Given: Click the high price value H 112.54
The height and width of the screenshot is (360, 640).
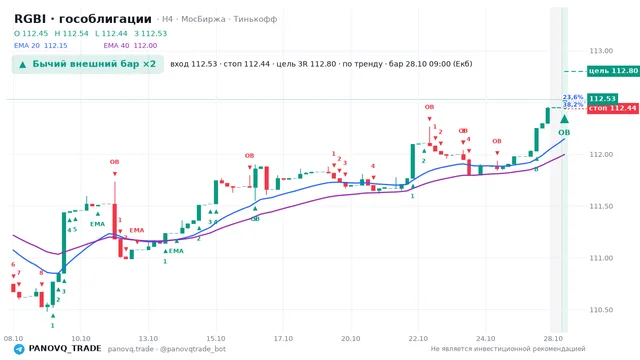Looking at the screenshot, I should point(71,33).
